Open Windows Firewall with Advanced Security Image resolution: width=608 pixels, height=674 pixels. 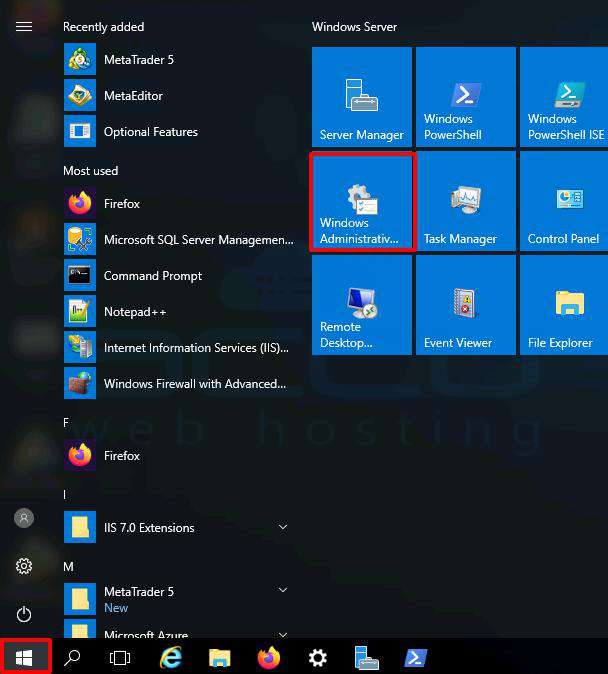click(x=176, y=383)
